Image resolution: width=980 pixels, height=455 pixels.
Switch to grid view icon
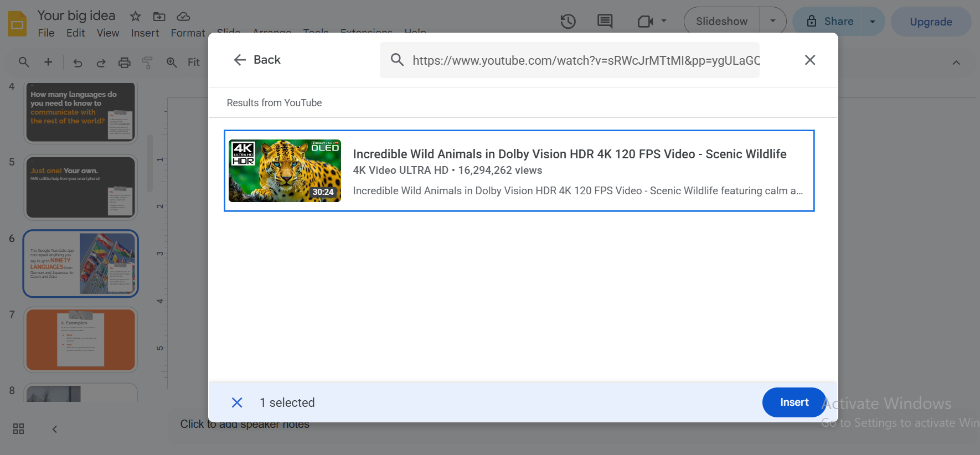coord(18,429)
